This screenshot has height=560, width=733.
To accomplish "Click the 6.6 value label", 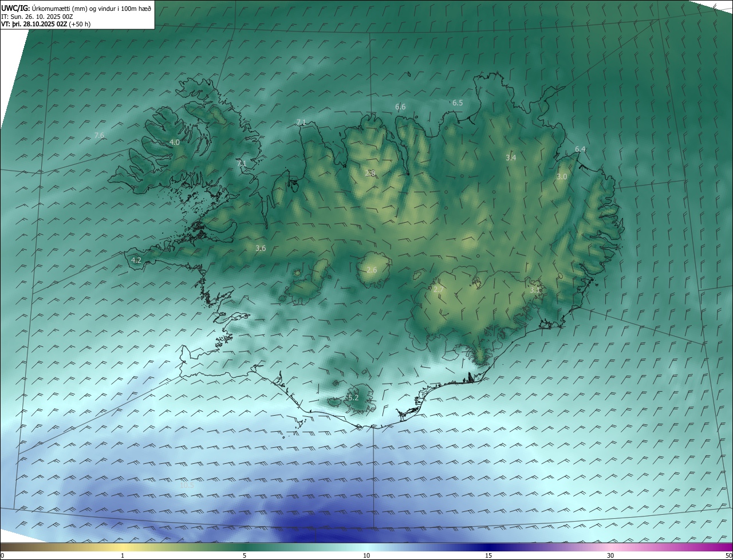I will click(x=400, y=107).
